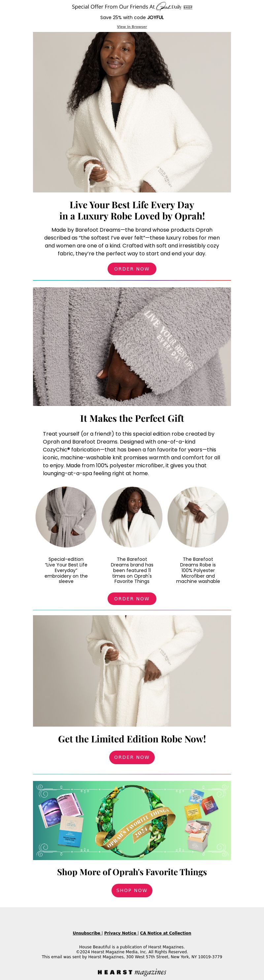The width and height of the screenshot is (264, 980).
Task: Click the SHOP NOW button
Action: tap(132, 890)
